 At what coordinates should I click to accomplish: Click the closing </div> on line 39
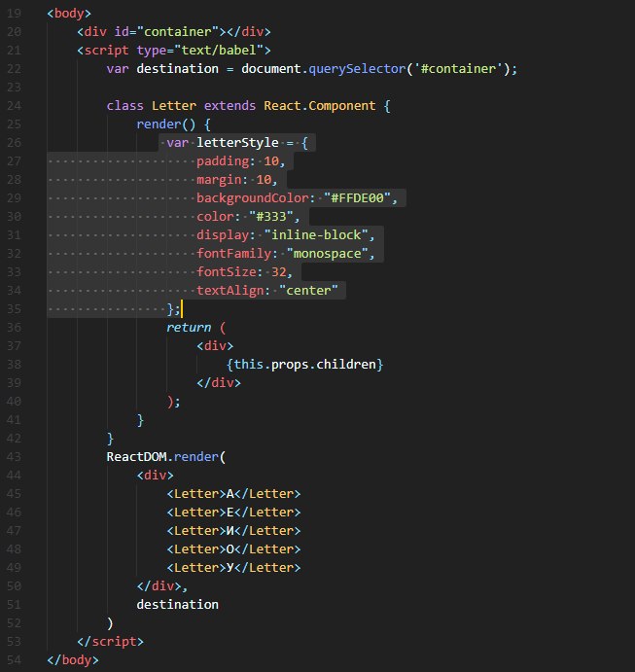219,383
